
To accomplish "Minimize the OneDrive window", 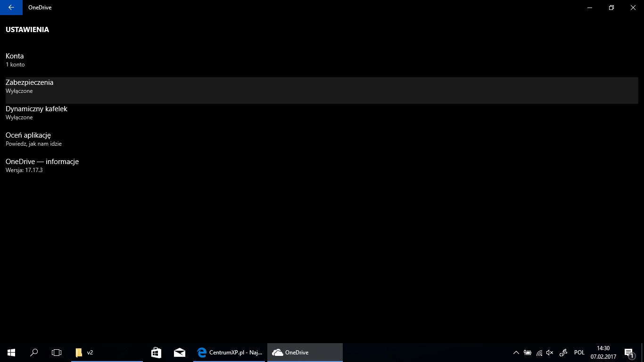I will [590, 8].
